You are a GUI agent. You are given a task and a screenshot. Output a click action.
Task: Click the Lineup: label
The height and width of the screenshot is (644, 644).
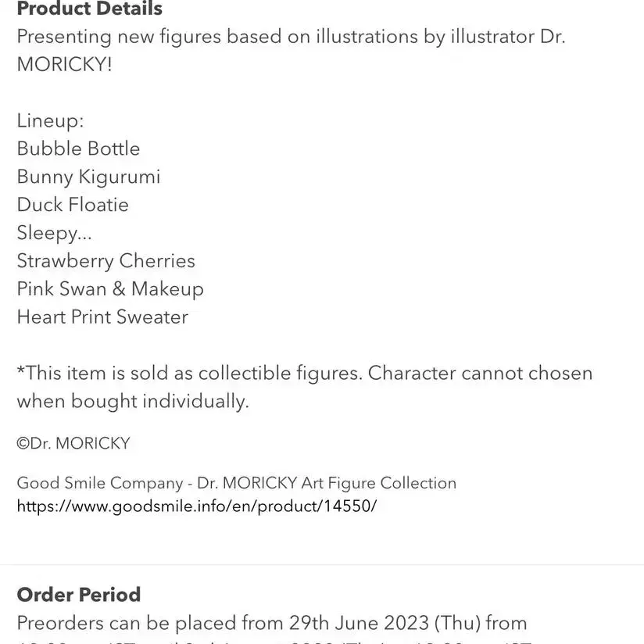click(x=50, y=120)
